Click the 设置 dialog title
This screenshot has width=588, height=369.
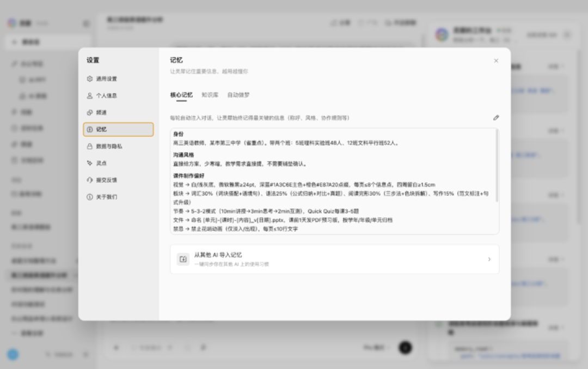pos(93,60)
